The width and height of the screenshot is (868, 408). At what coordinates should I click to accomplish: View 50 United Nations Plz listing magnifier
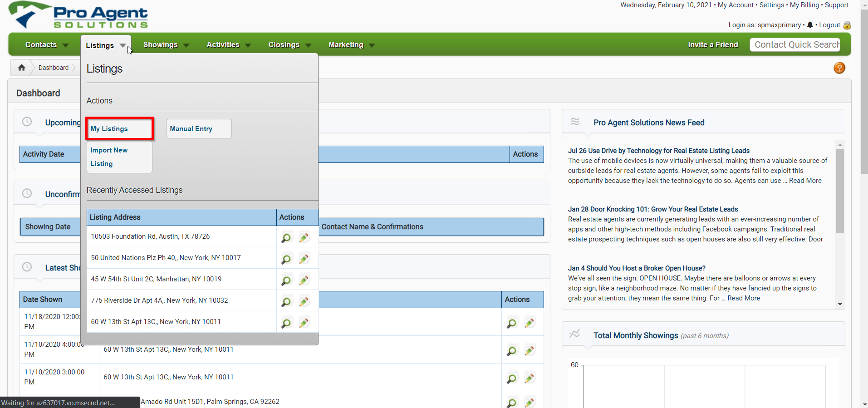point(286,259)
